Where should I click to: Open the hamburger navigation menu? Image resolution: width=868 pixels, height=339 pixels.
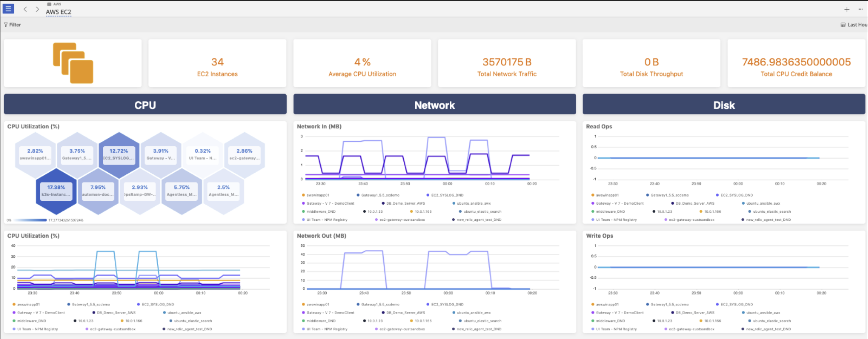(x=8, y=9)
